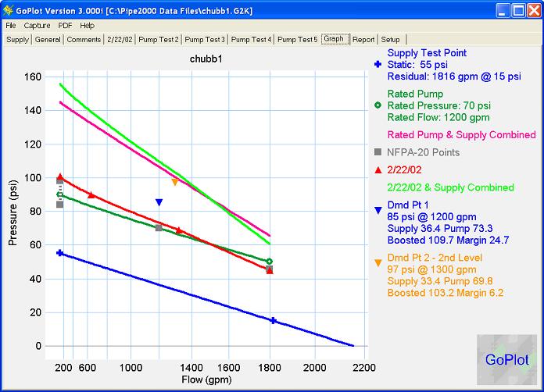The image size is (544, 392).
Task: Click the Pressure (psi) axis label
Action: [x=13, y=213]
